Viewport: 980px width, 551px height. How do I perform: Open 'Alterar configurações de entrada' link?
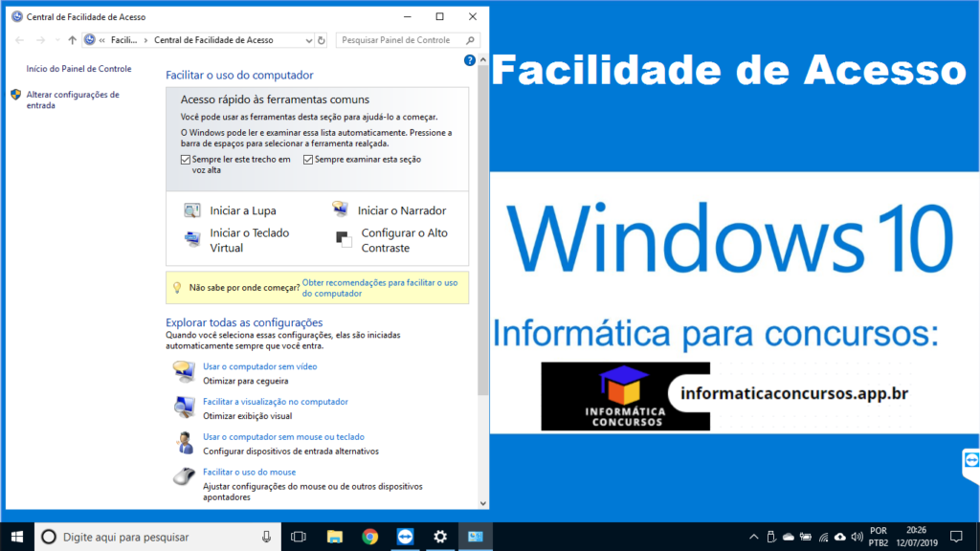tap(73, 99)
